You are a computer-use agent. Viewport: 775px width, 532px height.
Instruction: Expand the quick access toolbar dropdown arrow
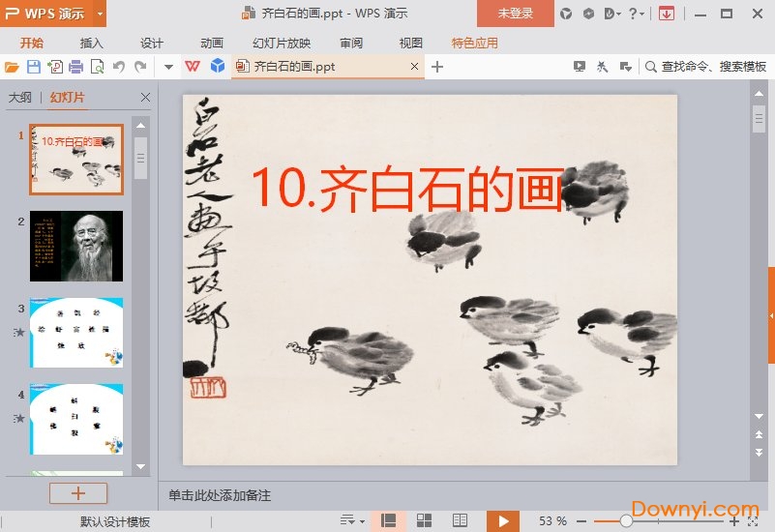coord(168,67)
